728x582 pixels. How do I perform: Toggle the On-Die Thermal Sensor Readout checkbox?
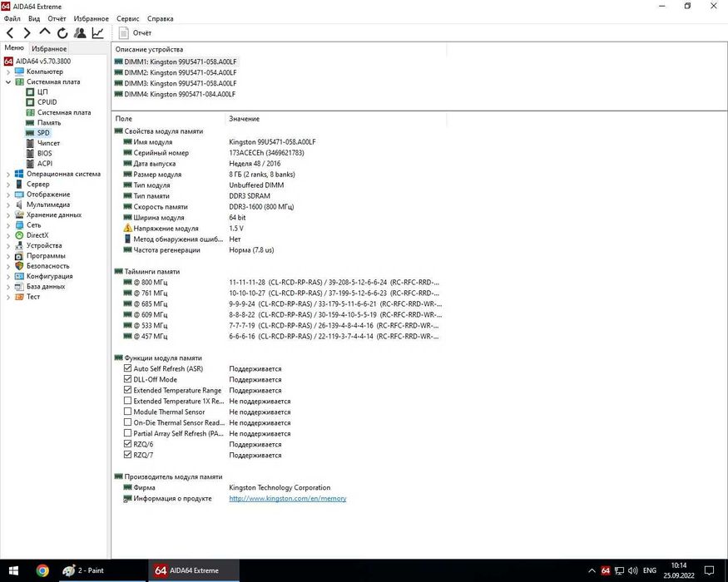127,422
